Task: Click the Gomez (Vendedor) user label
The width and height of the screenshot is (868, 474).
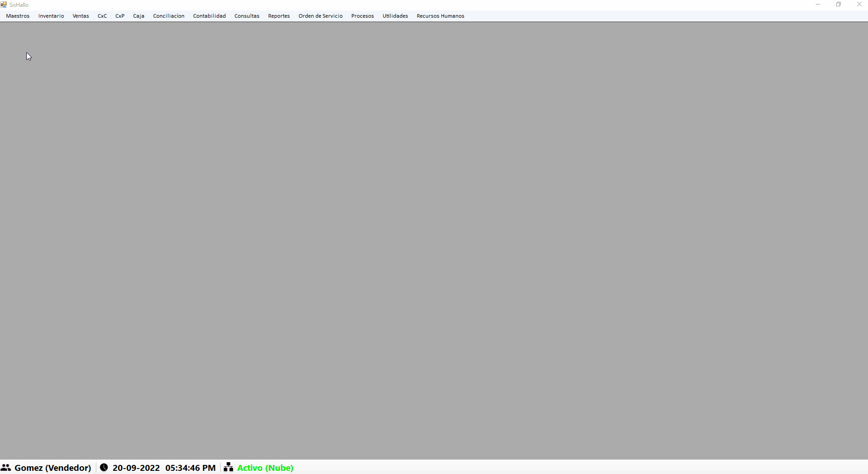Action: pos(53,468)
